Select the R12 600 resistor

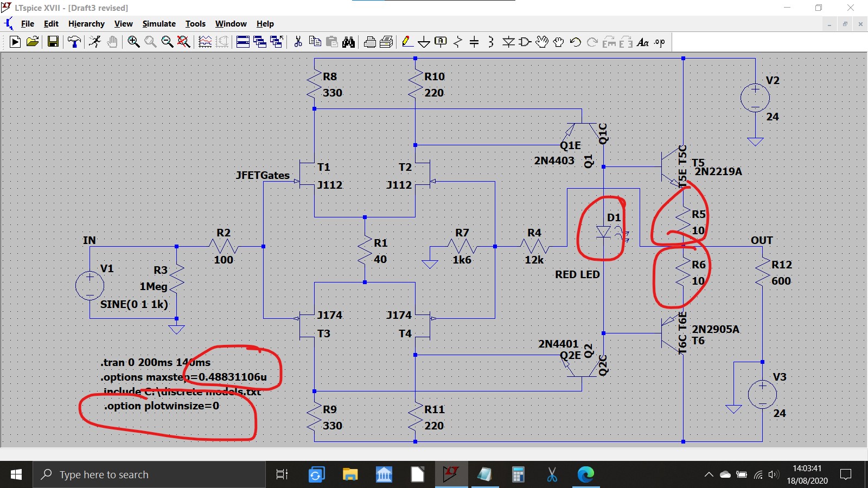763,273
